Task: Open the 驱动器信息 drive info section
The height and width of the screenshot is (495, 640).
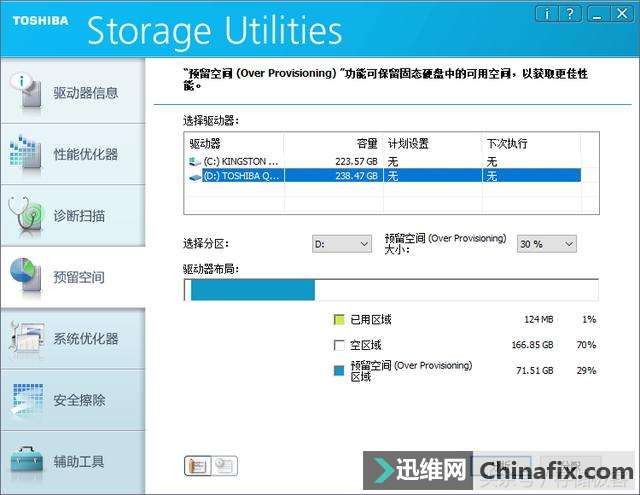Action: point(73,91)
